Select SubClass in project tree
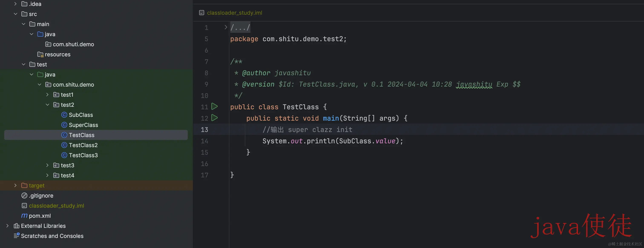644x248 pixels. click(x=81, y=115)
